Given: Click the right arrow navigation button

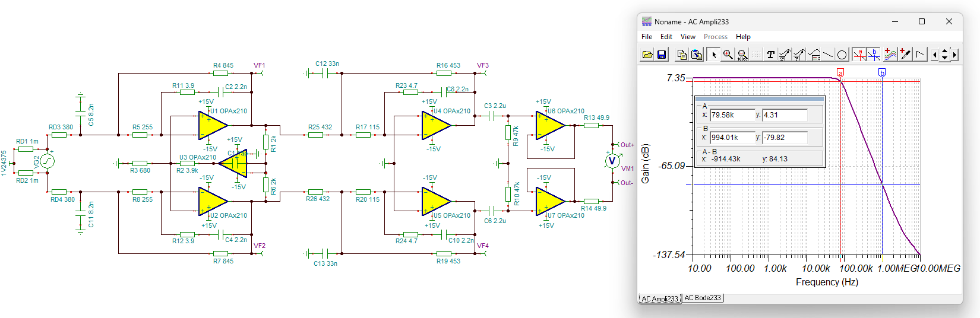Looking at the screenshot, I should [954, 55].
